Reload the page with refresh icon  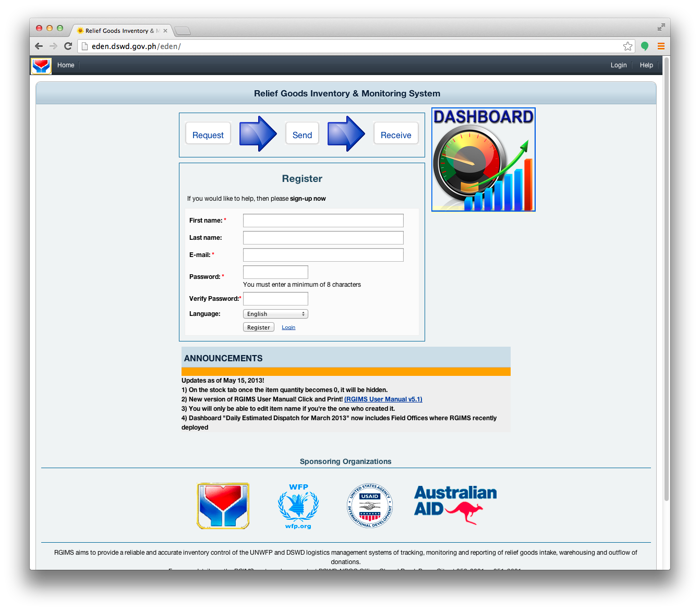pos(68,46)
